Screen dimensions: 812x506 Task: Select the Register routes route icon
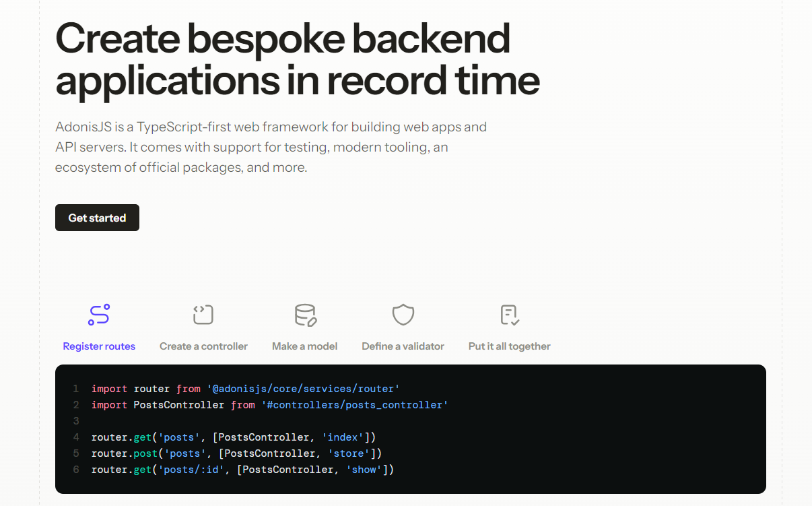tap(99, 315)
